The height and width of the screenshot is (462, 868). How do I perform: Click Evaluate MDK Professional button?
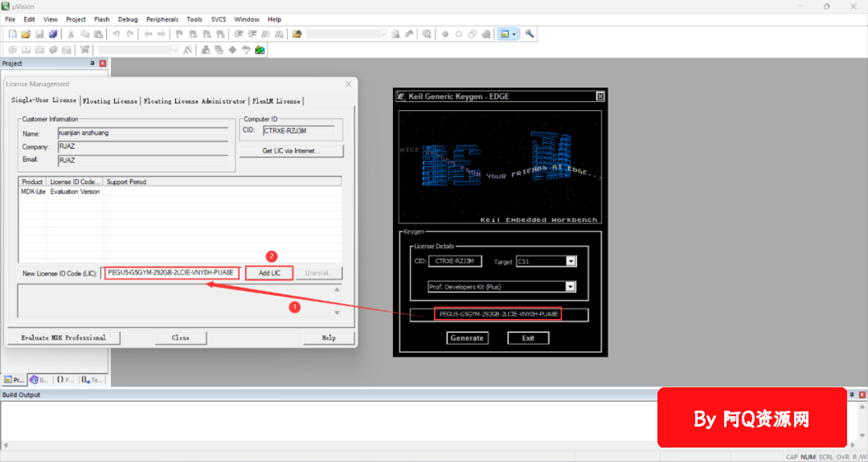tap(63, 337)
